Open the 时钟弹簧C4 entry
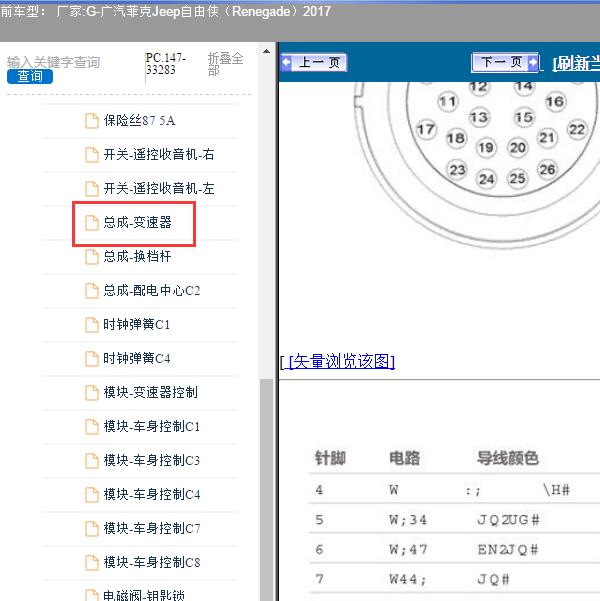600x601 pixels. coord(137,358)
